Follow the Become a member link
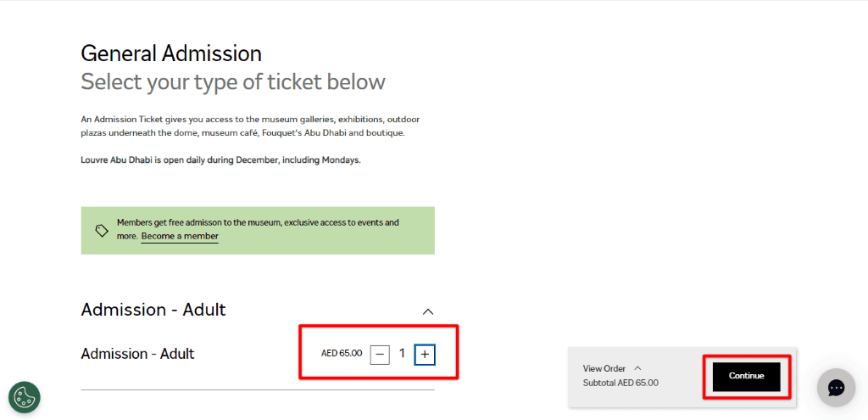Image resolution: width=868 pixels, height=420 pixels. (x=180, y=237)
